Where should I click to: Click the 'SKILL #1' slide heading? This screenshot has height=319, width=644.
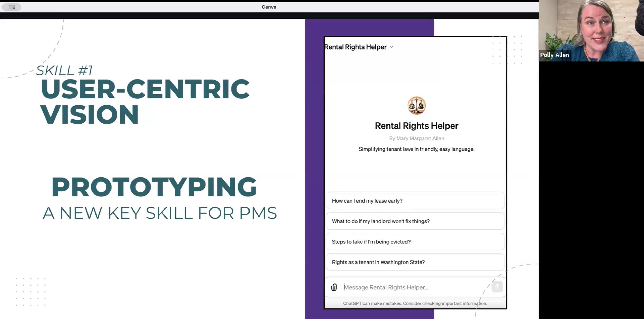coord(64,70)
